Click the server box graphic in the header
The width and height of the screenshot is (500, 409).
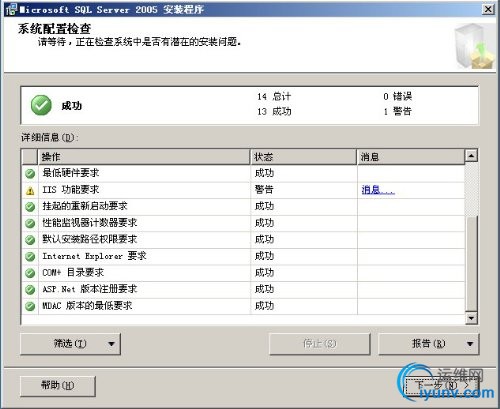(x=474, y=46)
